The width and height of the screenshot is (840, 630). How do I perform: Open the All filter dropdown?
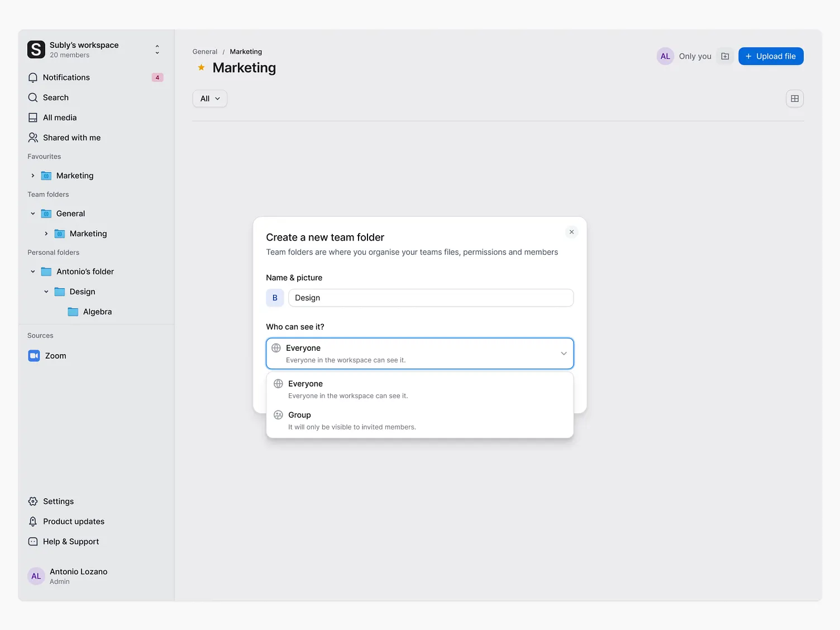click(x=209, y=98)
